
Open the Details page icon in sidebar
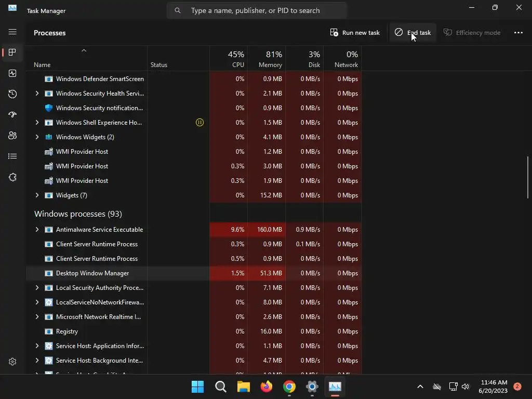[x=12, y=156]
